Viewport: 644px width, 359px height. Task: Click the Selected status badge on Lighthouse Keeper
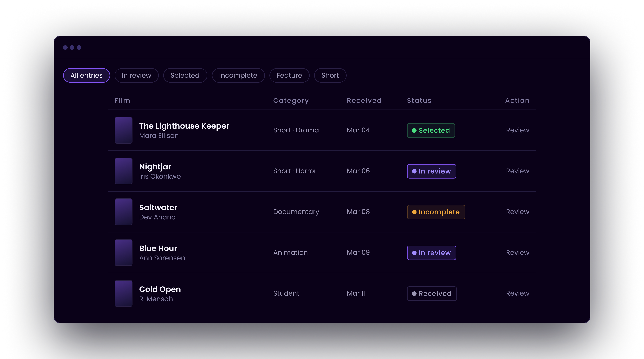click(431, 130)
